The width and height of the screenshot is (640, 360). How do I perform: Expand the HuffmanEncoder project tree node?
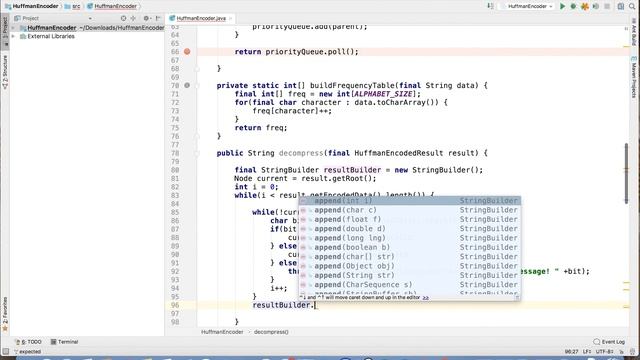13,28
